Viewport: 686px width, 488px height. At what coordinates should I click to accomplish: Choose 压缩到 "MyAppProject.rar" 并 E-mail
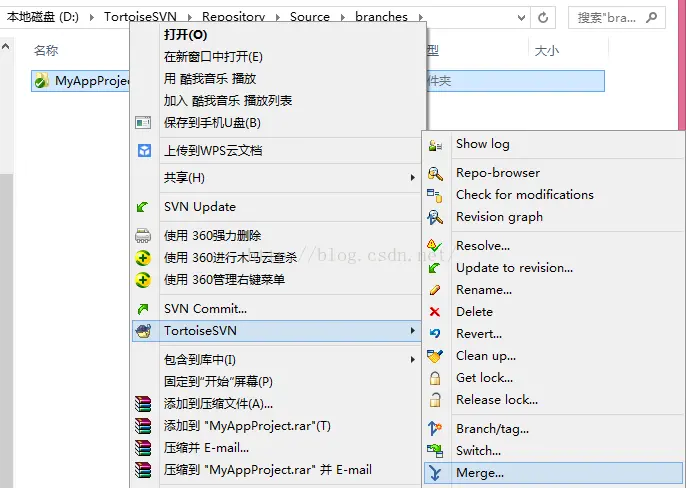[x=278, y=470]
